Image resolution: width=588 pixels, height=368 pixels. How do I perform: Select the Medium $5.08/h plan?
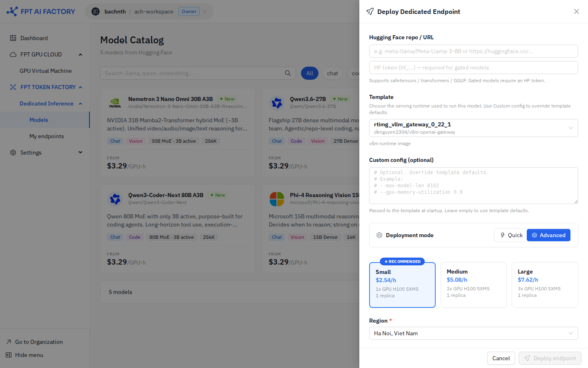[474, 285]
